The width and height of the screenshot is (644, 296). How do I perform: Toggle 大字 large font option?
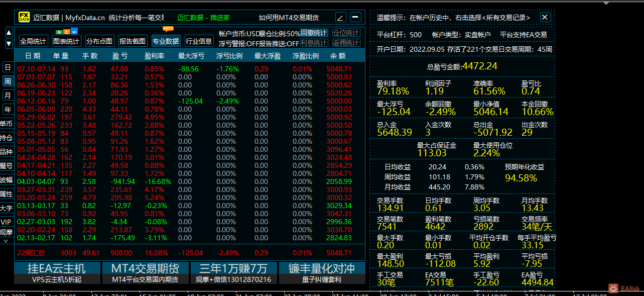click(x=7, y=208)
